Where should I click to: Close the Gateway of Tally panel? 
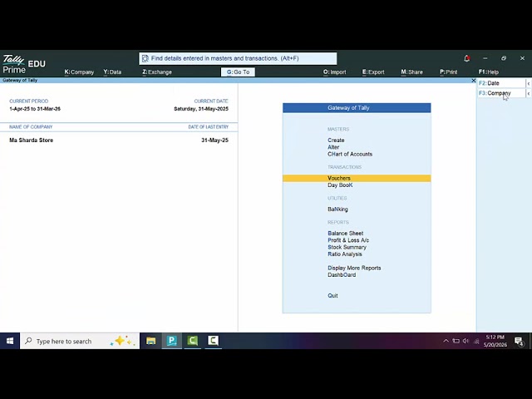(x=474, y=81)
